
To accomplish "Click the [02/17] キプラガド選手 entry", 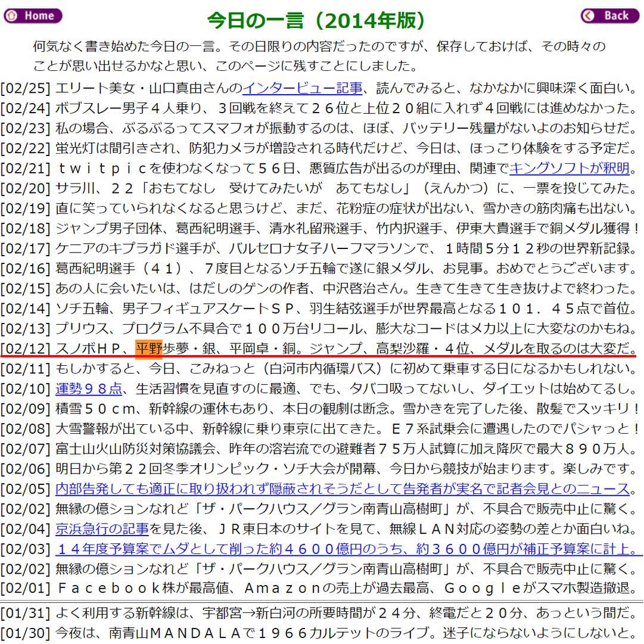I will point(319,248).
